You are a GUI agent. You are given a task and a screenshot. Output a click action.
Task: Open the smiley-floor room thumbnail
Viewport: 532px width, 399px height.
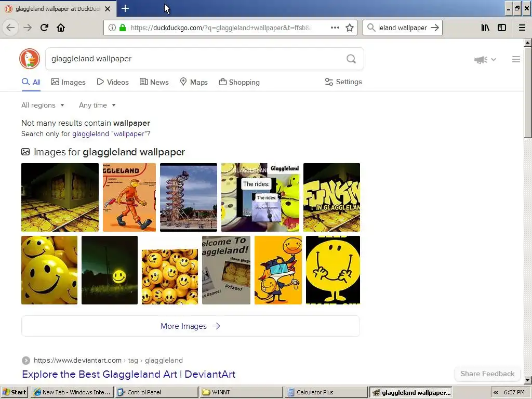[60, 197]
